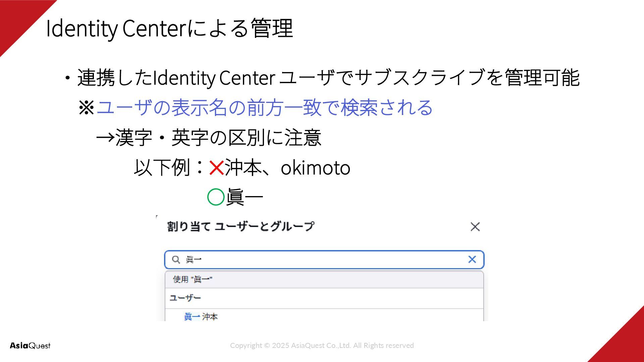Clear the search field with blue X
The height and width of the screenshot is (362, 644).
point(472,259)
